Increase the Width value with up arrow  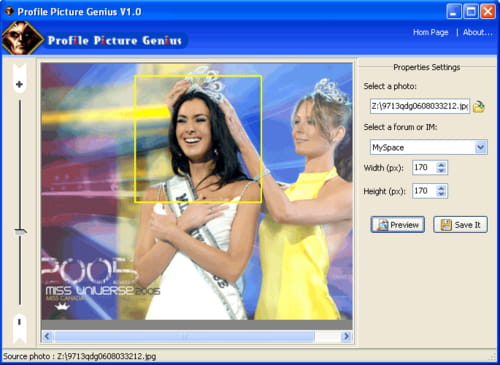point(441,164)
